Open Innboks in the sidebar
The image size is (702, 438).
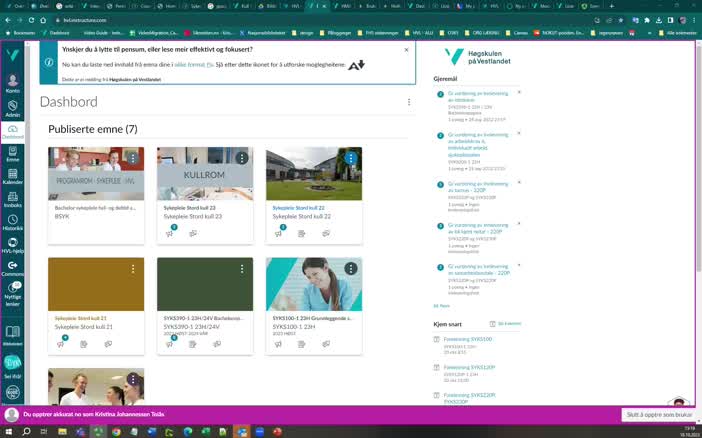coord(13,197)
